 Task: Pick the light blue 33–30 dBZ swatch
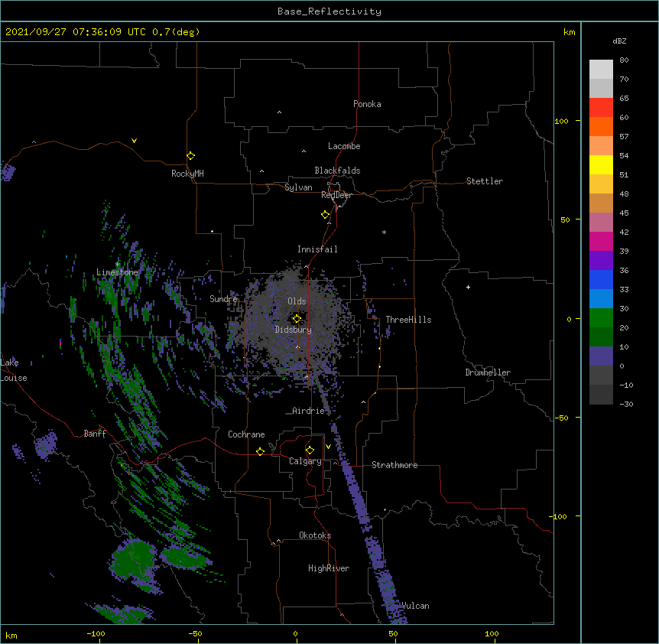pos(601,299)
